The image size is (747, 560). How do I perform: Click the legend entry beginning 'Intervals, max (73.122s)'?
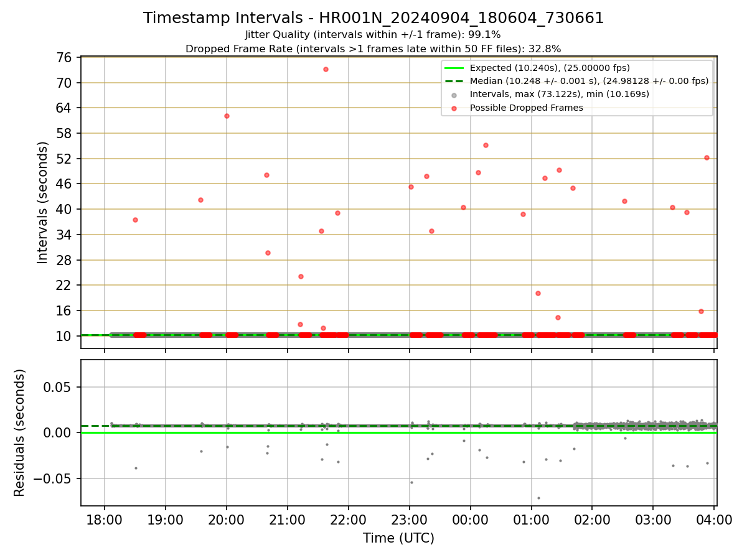[x=560, y=94]
